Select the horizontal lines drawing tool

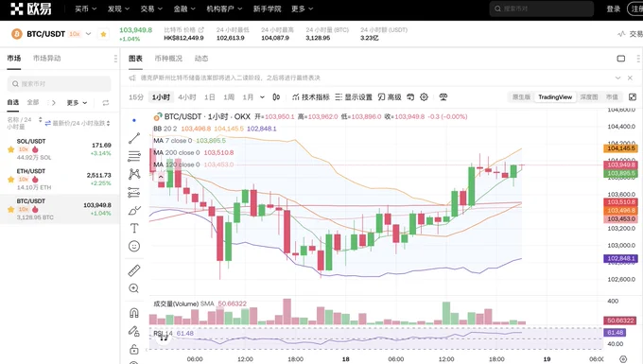point(134,156)
